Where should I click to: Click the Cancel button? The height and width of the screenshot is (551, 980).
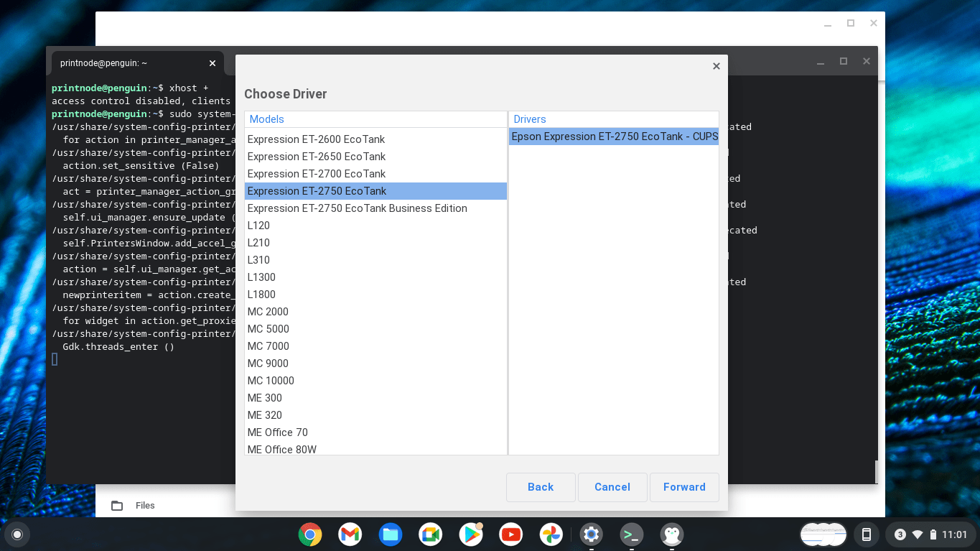coord(612,487)
